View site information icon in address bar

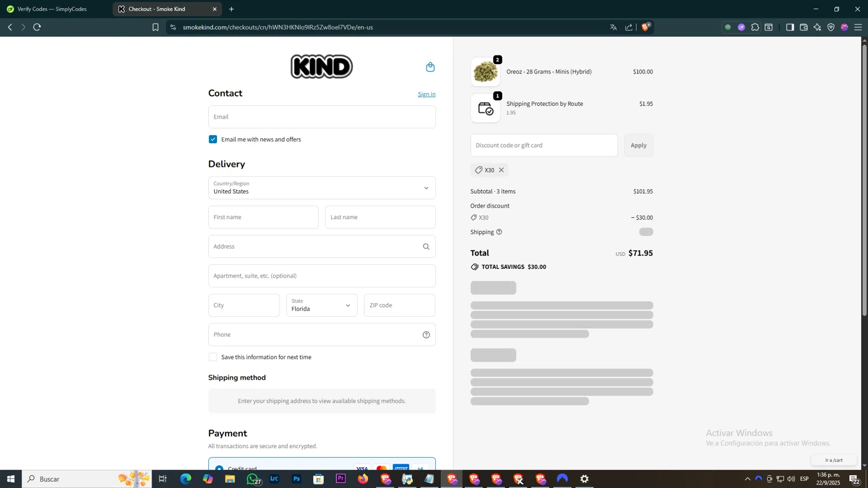pos(173,27)
